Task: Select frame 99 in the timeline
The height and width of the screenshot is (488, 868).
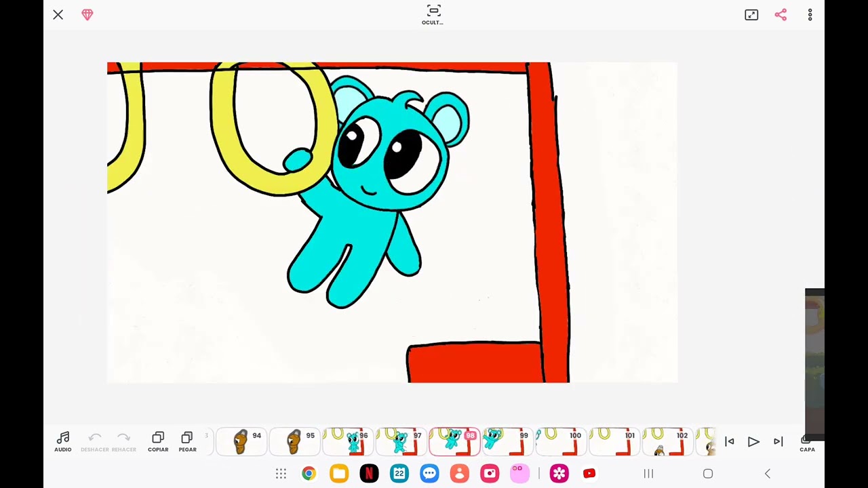Action: (508, 442)
